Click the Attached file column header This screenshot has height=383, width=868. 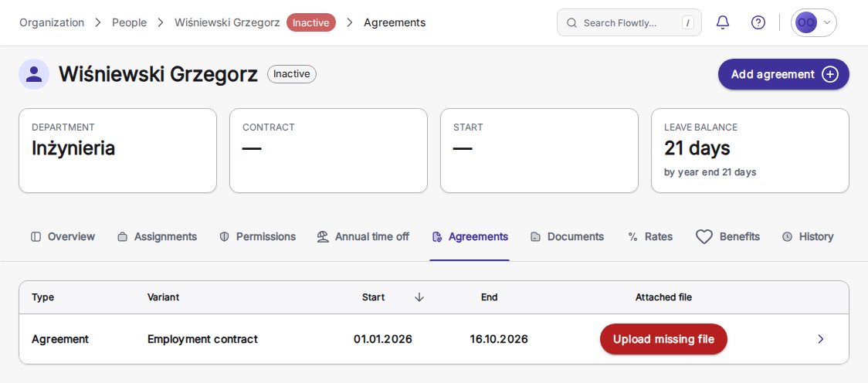tap(663, 297)
